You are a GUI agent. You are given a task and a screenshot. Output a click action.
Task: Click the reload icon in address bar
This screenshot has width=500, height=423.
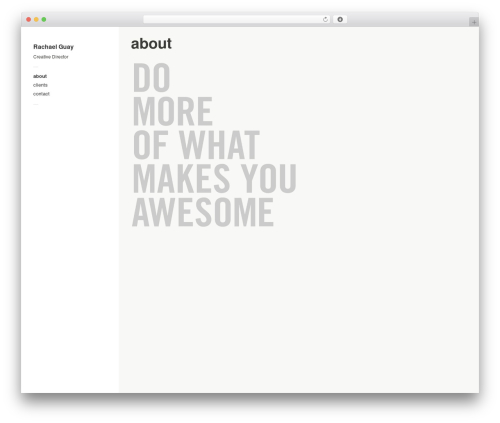tap(325, 20)
